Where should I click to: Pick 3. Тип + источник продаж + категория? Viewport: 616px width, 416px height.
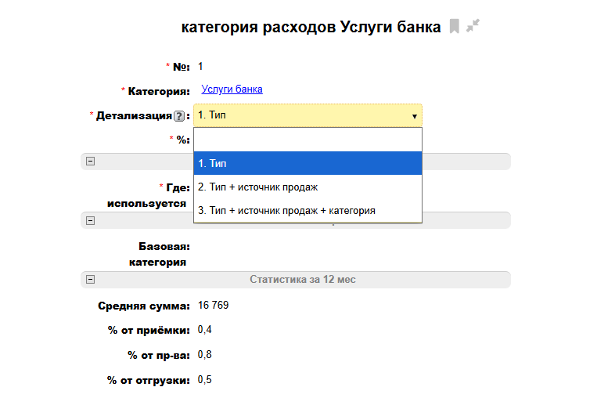coord(308,210)
